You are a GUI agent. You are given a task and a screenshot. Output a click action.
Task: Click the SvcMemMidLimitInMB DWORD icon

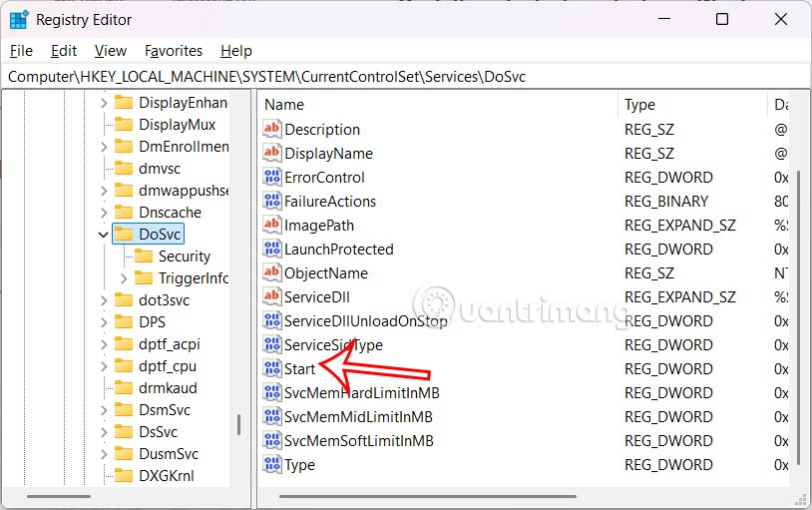(272, 417)
